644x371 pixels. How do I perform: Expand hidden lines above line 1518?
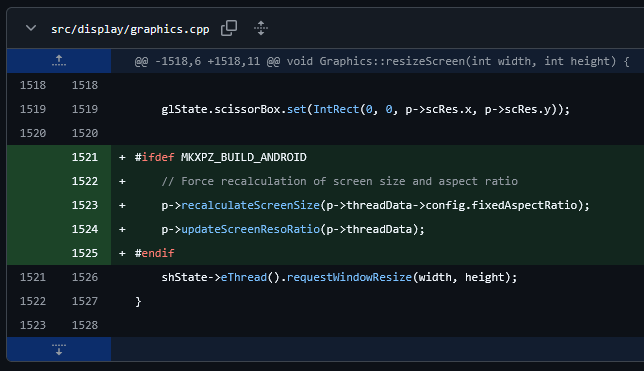59,61
